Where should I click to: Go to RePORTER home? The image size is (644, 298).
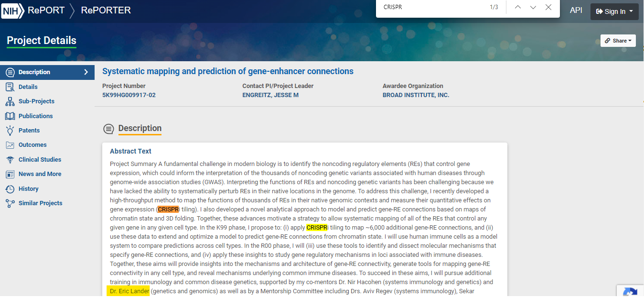(106, 10)
